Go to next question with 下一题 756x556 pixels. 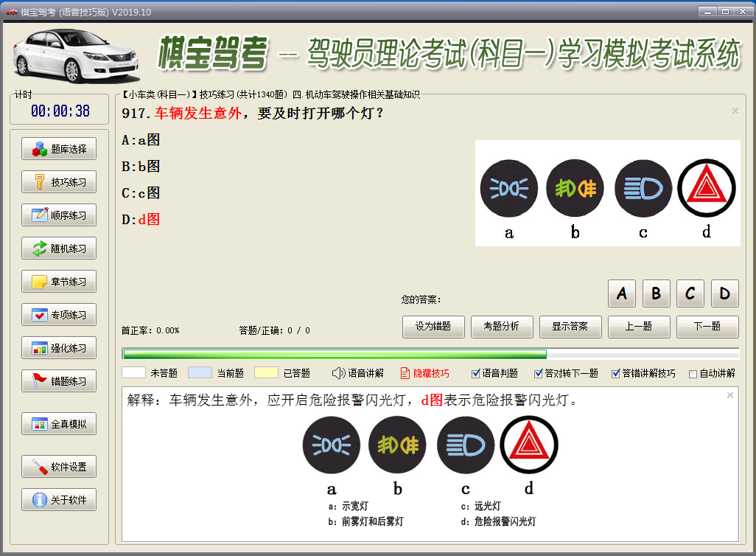pyautogui.click(x=707, y=326)
